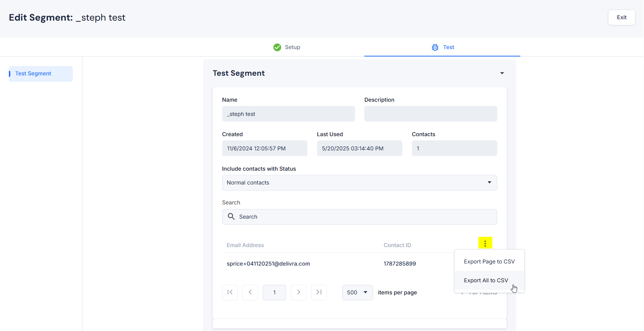Screen dimensions: 644x331
Task: Choose Export All to CSV
Action: pos(486,281)
